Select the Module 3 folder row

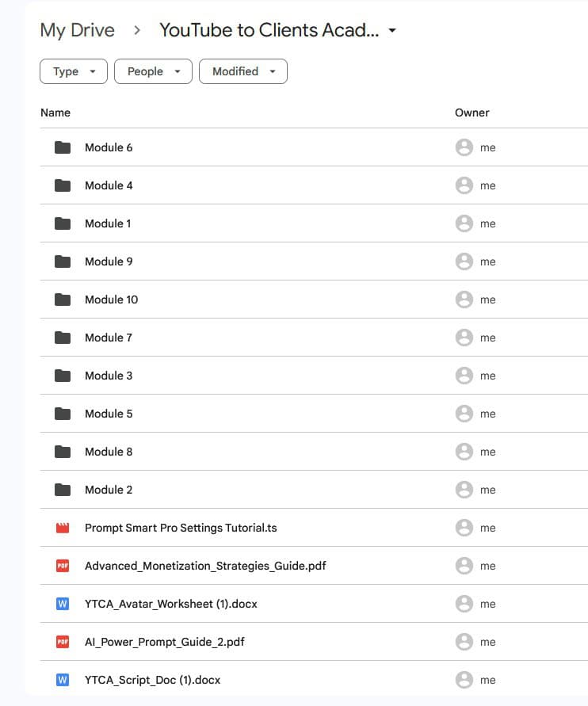[x=238, y=376]
